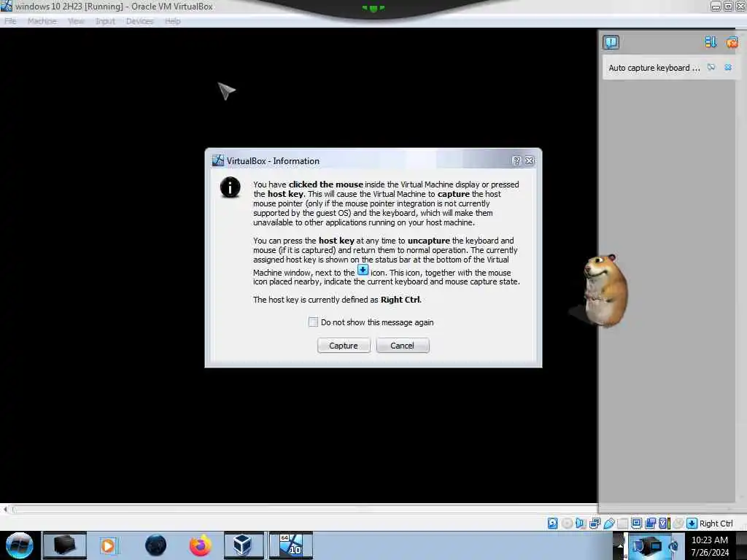
Task: Open the File menu
Action: coord(10,21)
